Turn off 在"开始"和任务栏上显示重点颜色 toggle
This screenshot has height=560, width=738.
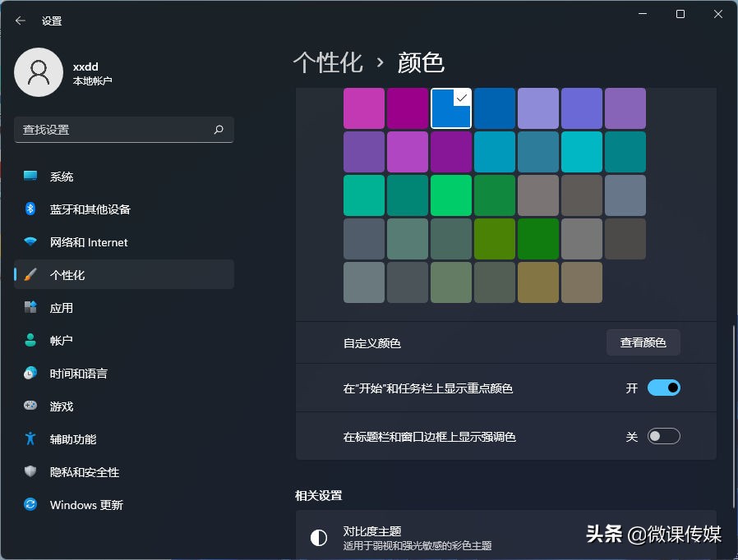(x=664, y=388)
